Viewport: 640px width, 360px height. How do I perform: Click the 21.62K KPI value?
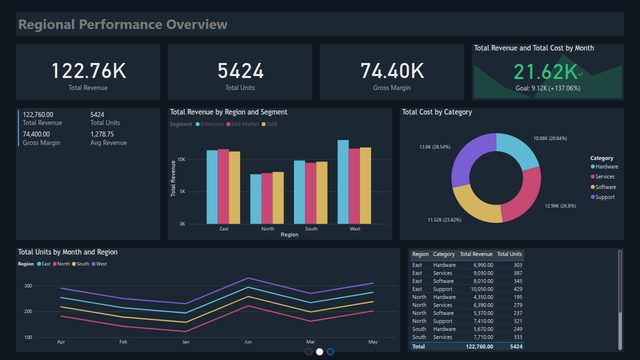(x=545, y=72)
